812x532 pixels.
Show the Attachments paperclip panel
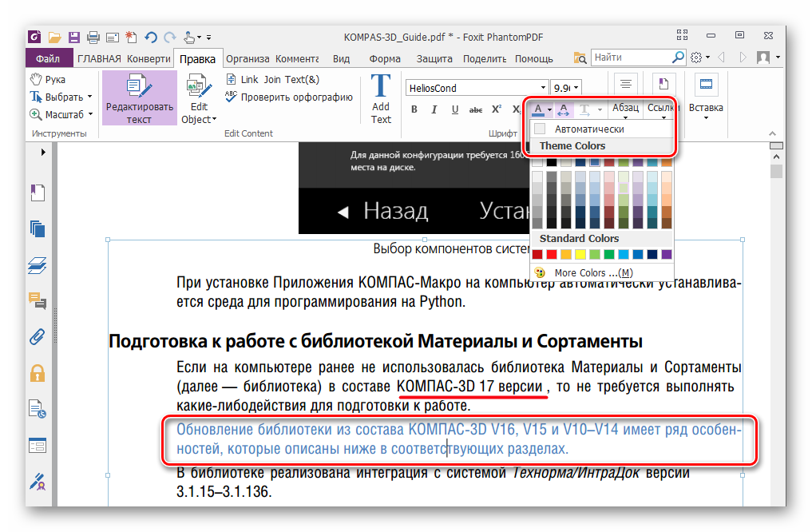coord(38,336)
